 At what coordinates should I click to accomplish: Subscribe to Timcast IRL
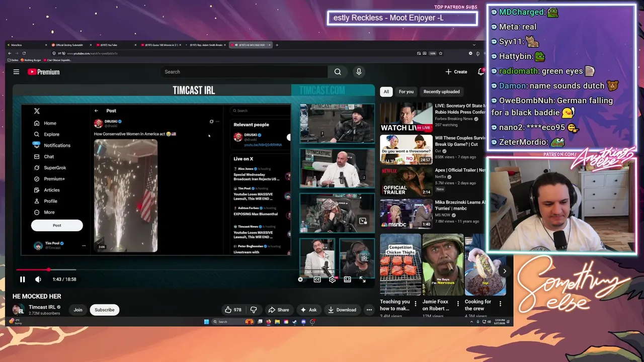coord(105,310)
